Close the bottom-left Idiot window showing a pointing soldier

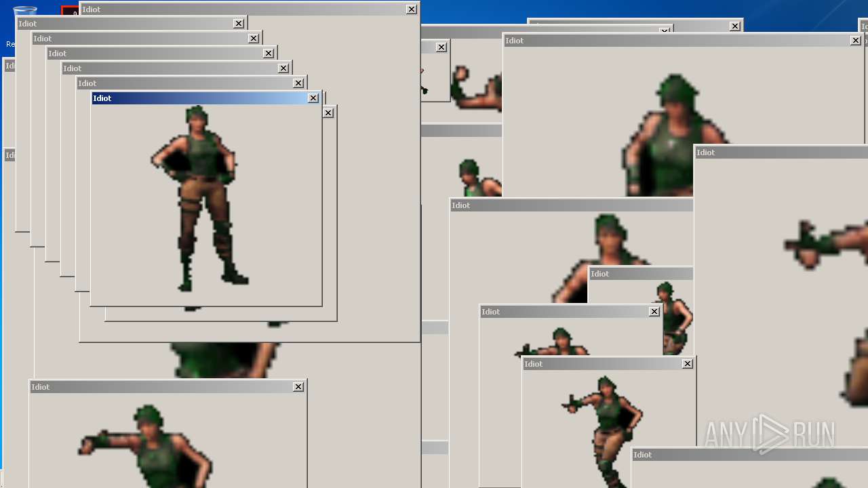coord(298,387)
